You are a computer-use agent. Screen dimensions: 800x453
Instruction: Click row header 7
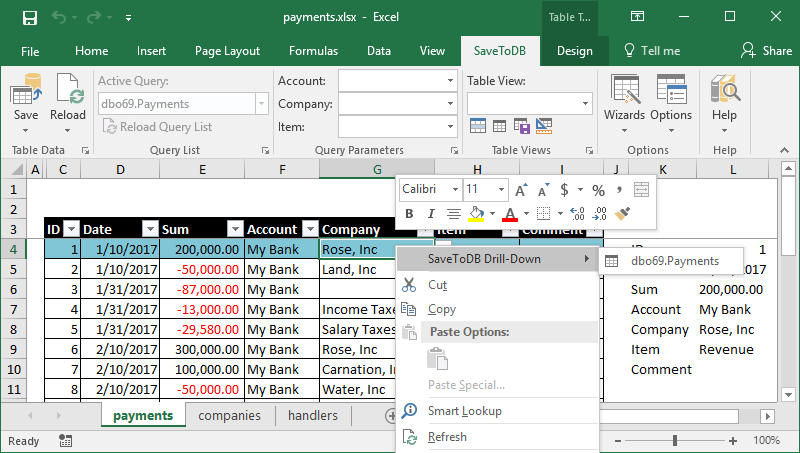[14, 310]
